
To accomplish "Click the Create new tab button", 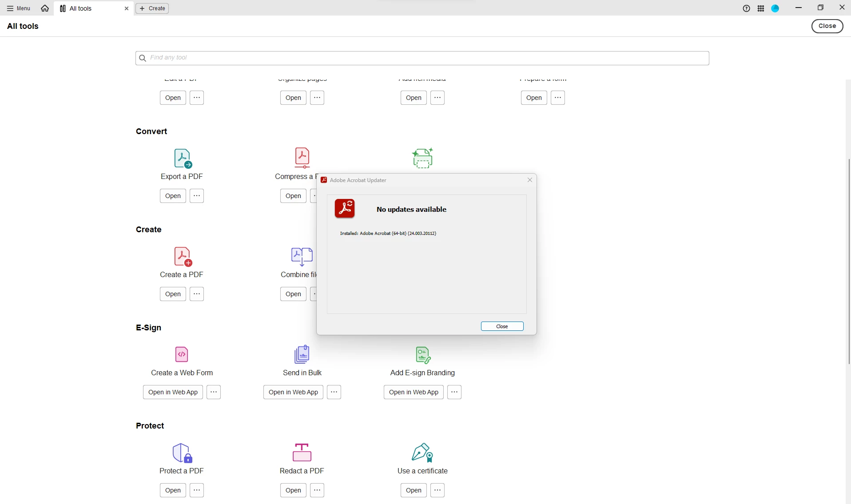I will (x=152, y=8).
